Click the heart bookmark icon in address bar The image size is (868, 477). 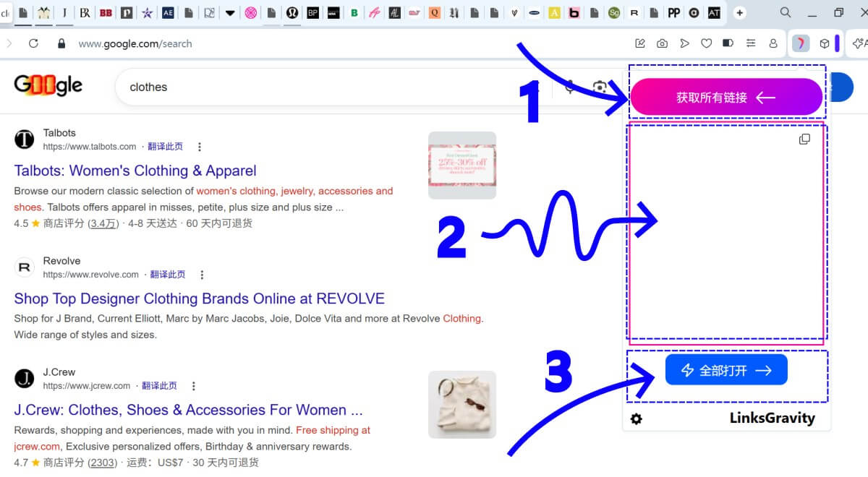tap(706, 43)
